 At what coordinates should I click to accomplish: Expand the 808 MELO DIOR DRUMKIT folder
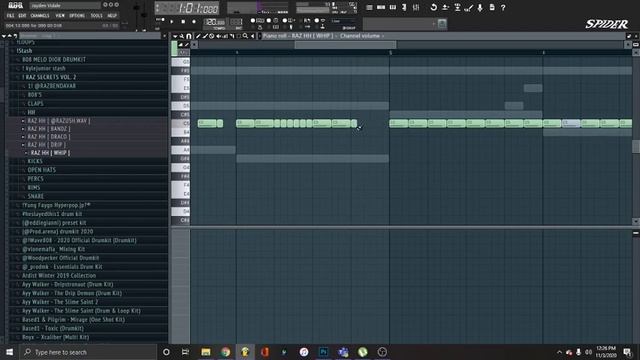point(53,60)
